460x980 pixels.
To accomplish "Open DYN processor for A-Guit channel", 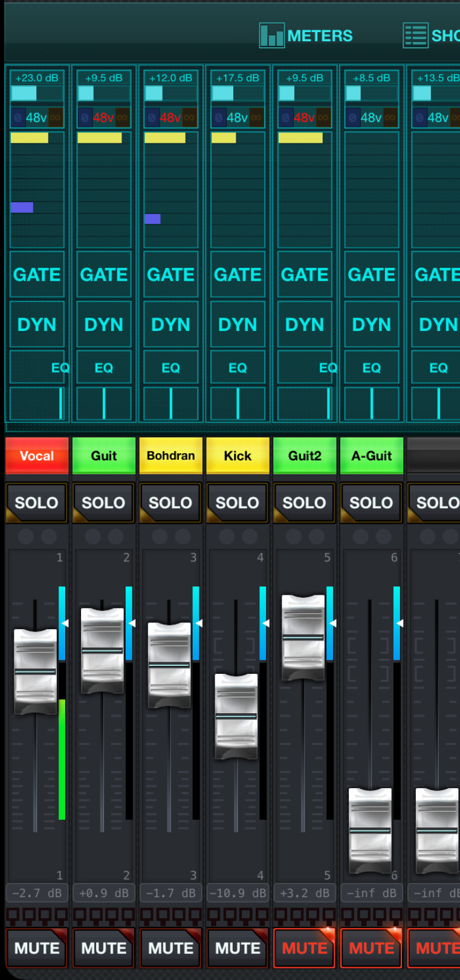I will point(372,324).
